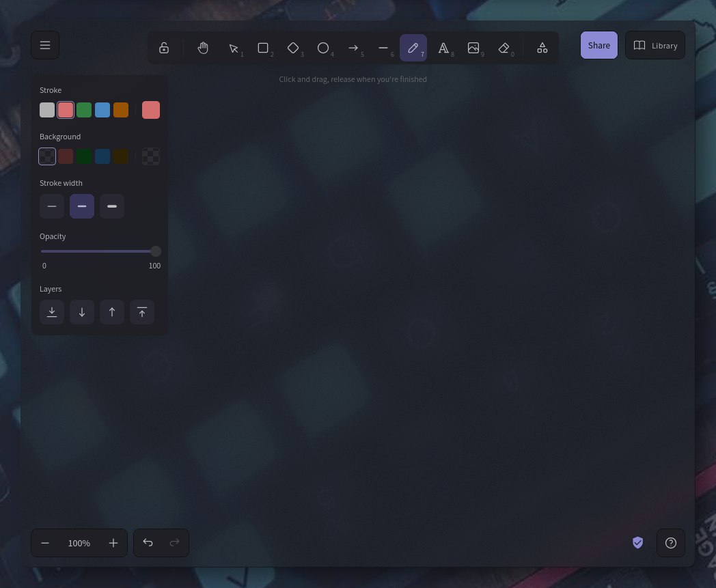
Task: Select the Arrow tool
Action: tap(353, 48)
